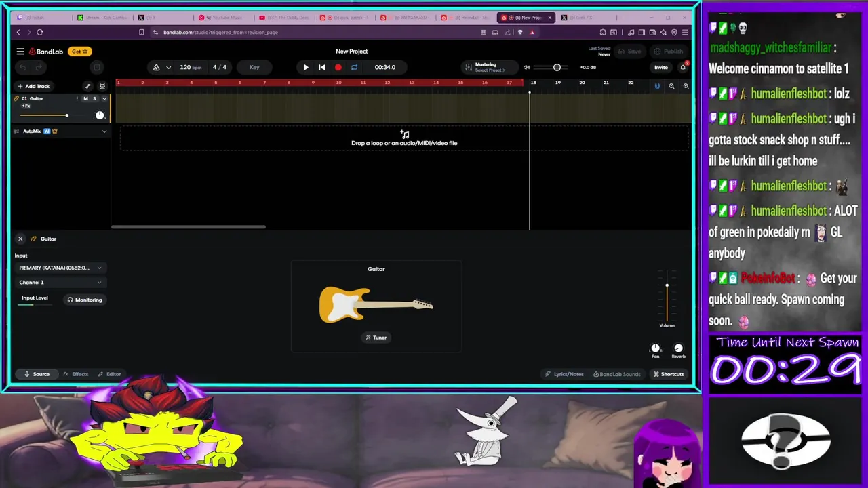Click the Pan knob in the source panel
The height and width of the screenshot is (488, 868).
click(x=656, y=348)
